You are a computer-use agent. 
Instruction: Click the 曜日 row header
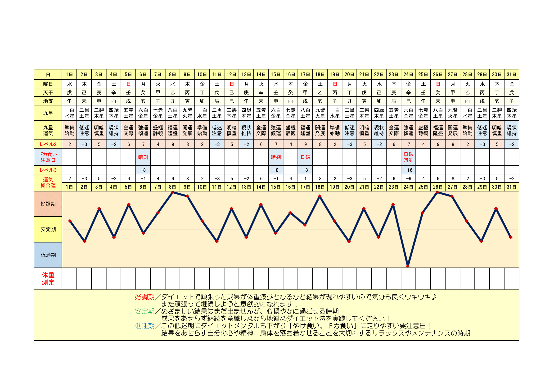[48, 84]
